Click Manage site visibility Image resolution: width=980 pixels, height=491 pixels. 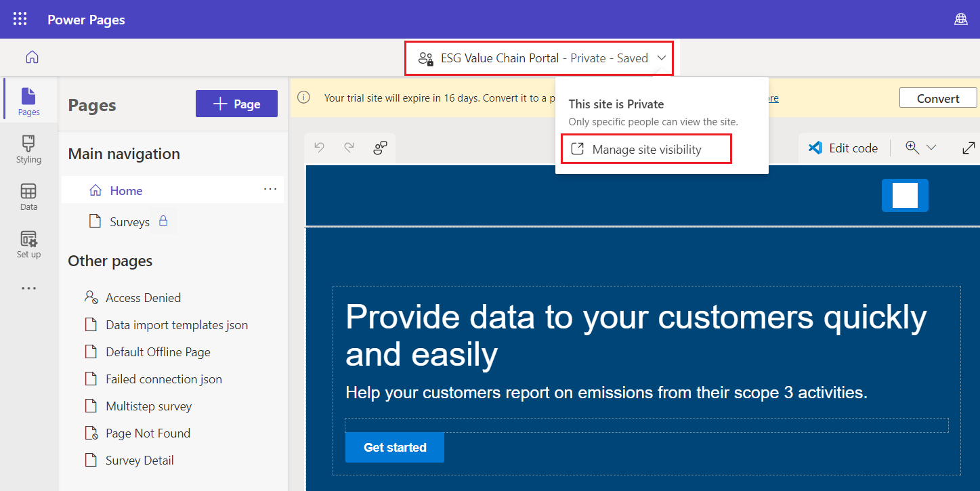[x=646, y=149]
